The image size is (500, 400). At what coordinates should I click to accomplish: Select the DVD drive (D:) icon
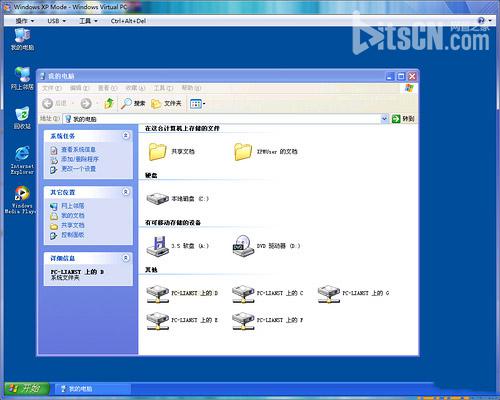(x=266, y=246)
